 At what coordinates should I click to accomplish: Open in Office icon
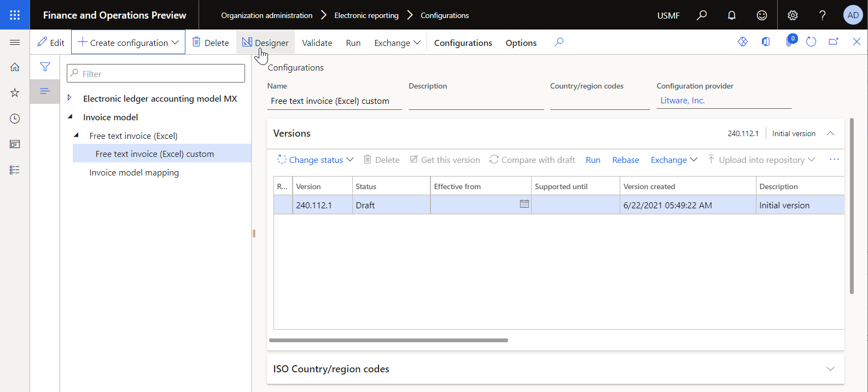tap(766, 42)
